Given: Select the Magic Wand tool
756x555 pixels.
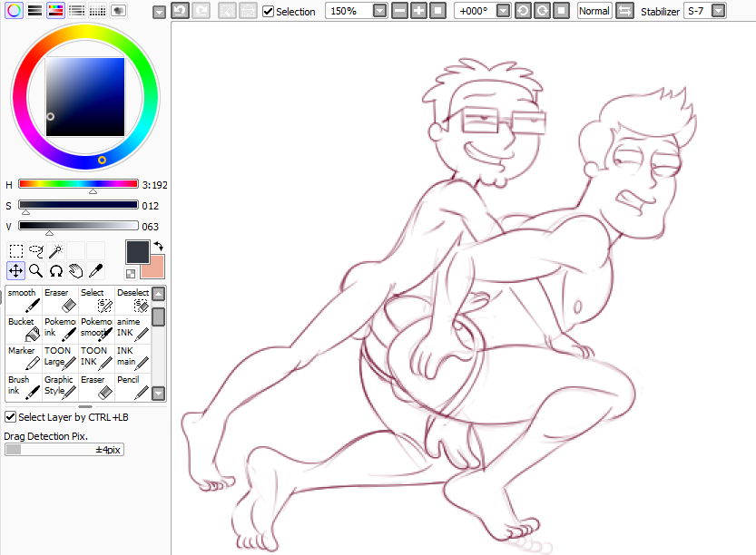Looking at the screenshot, I should [x=56, y=251].
